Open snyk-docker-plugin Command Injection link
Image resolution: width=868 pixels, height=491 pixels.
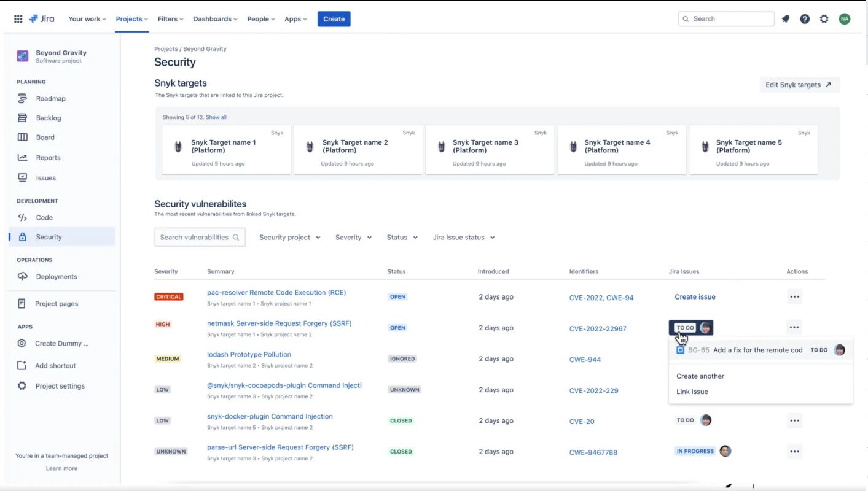(x=270, y=417)
